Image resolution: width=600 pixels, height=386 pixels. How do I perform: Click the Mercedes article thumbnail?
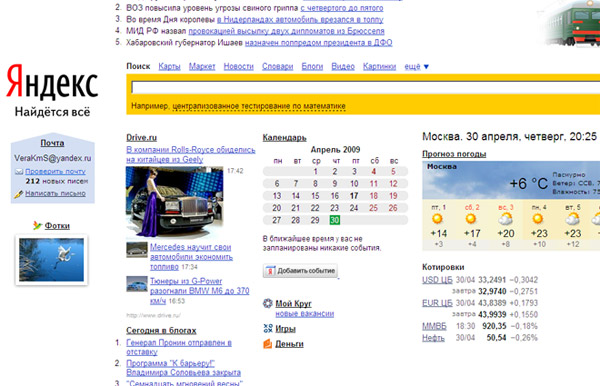(x=137, y=250)
